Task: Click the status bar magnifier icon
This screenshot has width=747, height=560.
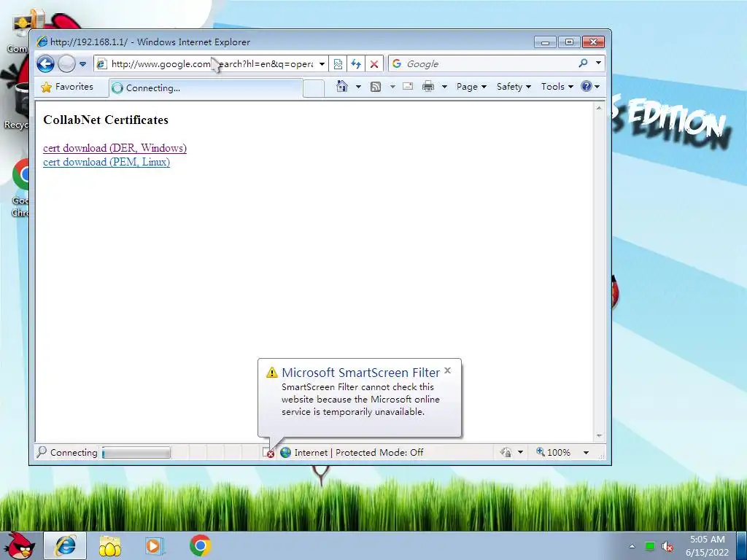Action: (42, 451)
